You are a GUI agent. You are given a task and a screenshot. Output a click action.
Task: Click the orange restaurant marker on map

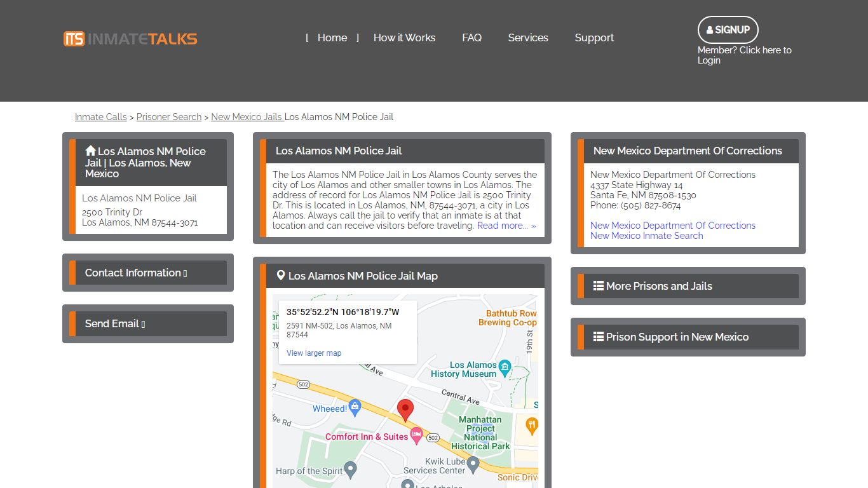click(532, 425)
